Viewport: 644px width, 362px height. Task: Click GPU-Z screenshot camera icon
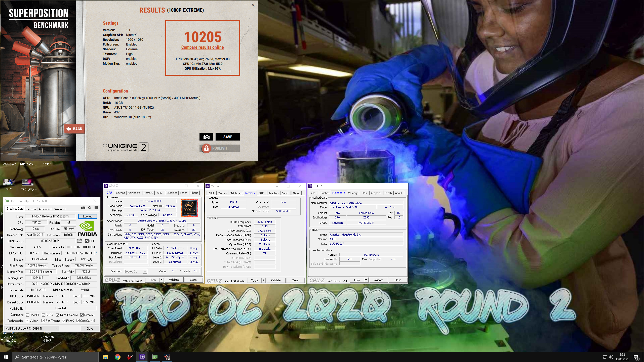pyautogui.click(x=83, y=208)
